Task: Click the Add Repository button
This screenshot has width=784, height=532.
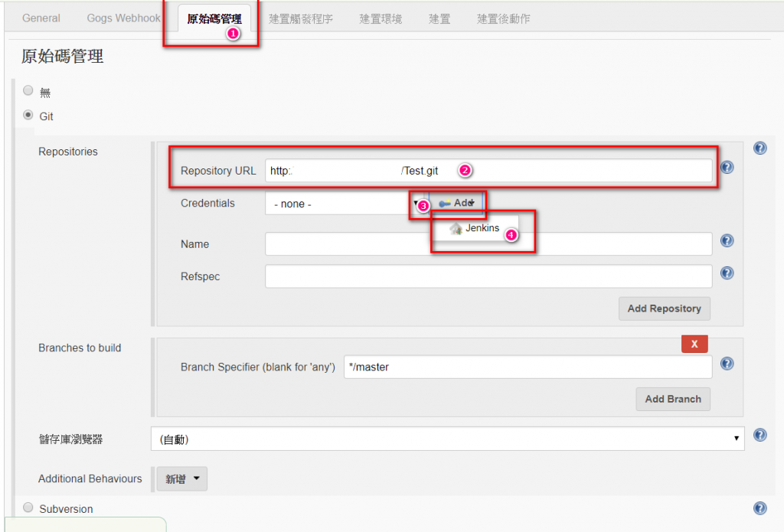Action: click(x=665, y=308)
